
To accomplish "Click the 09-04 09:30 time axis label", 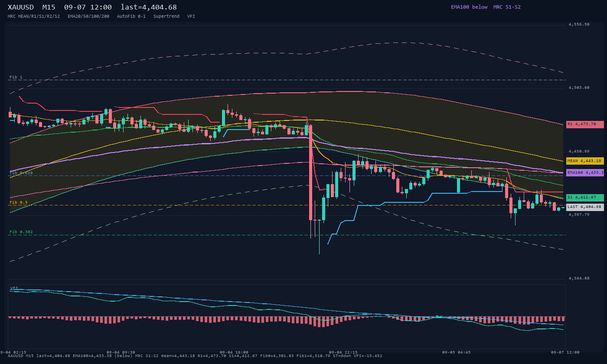I will pyautogui.click(x=121, y=352).
